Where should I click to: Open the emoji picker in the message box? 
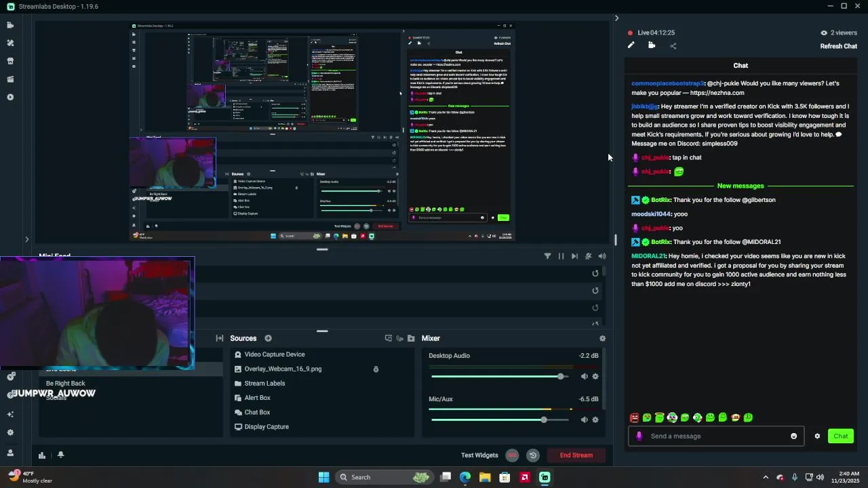pyautogui.click(x=794, y=436)
